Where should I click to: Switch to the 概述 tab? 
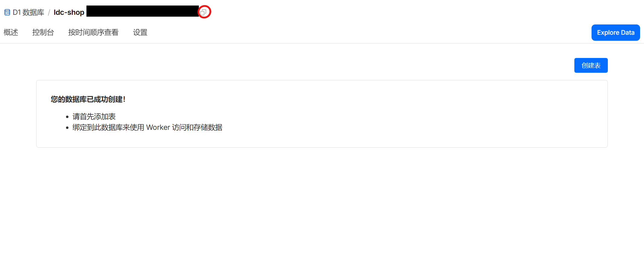[11, 32]
